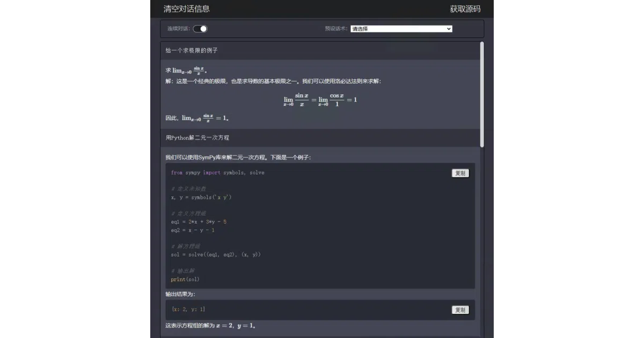This screenshot has height=338, width=644.
Task: Click the comment # 定义方程组
Action: tap(188, 214)
